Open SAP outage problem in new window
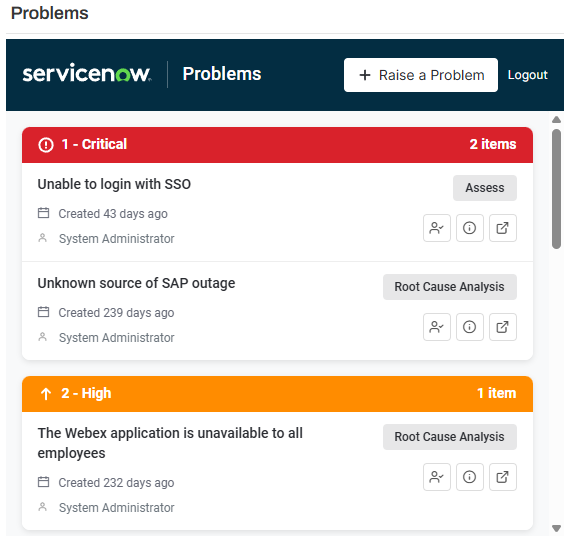The width and height of the screenshot is (575, 551). pos(502,327)
